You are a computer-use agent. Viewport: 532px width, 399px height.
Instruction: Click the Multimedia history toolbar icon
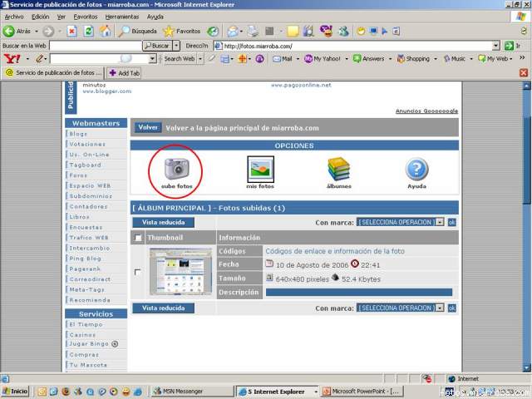(x=213, y=32)
